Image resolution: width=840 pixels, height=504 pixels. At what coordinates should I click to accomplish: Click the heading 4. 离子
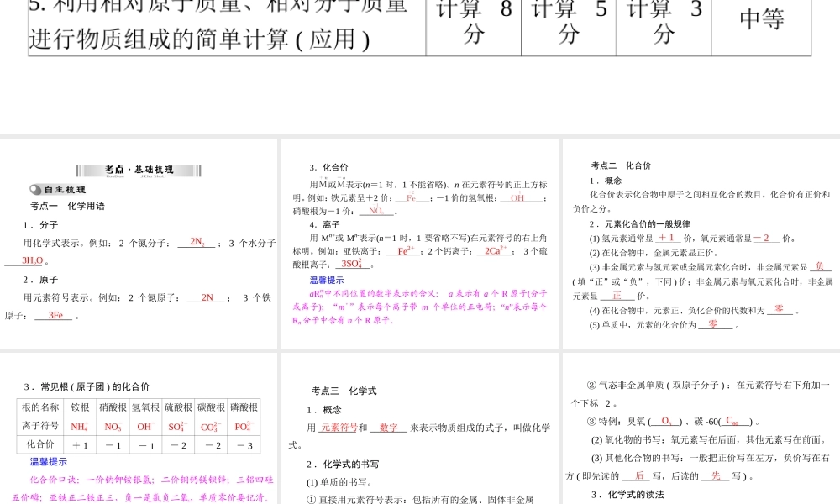(324, 224)
